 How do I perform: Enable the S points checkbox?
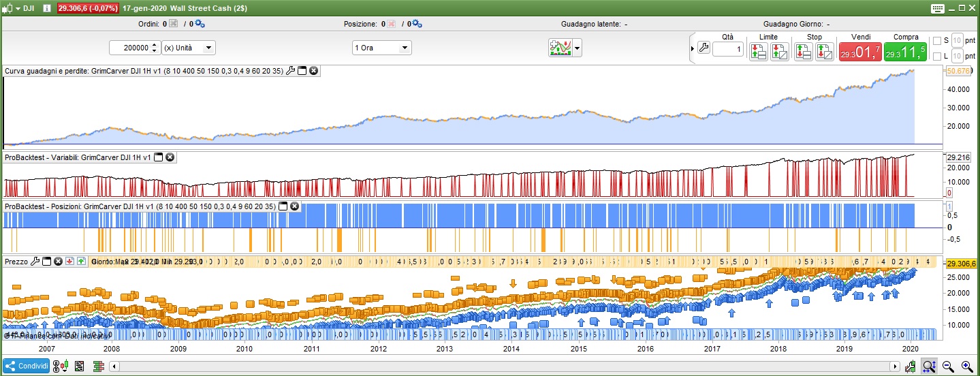(x=936, y=40)
